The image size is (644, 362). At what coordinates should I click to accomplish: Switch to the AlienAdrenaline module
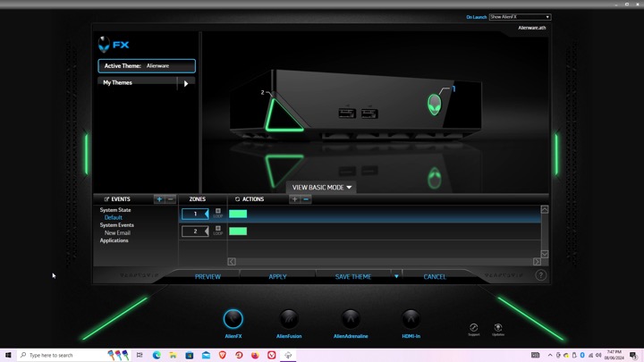(x=351, y=319)
